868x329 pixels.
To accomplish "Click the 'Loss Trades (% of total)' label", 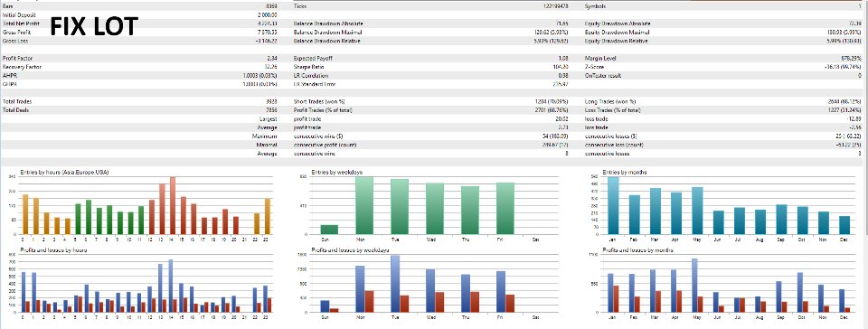I will 613,110.
